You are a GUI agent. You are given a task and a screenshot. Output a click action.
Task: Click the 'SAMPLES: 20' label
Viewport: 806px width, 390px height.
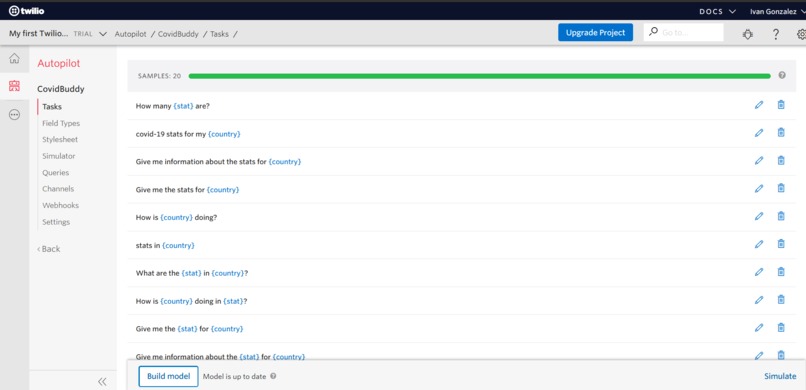click(159, 76)
